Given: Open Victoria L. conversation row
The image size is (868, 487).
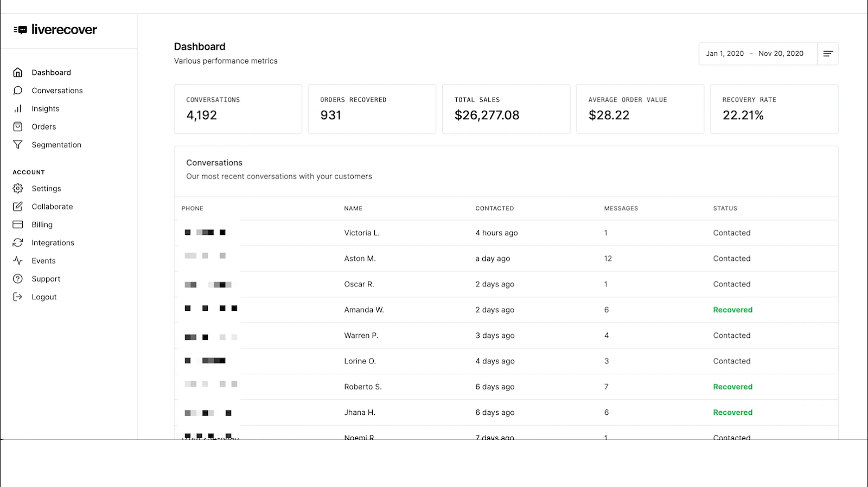Looking at the screenshot, I should point(362,233).
